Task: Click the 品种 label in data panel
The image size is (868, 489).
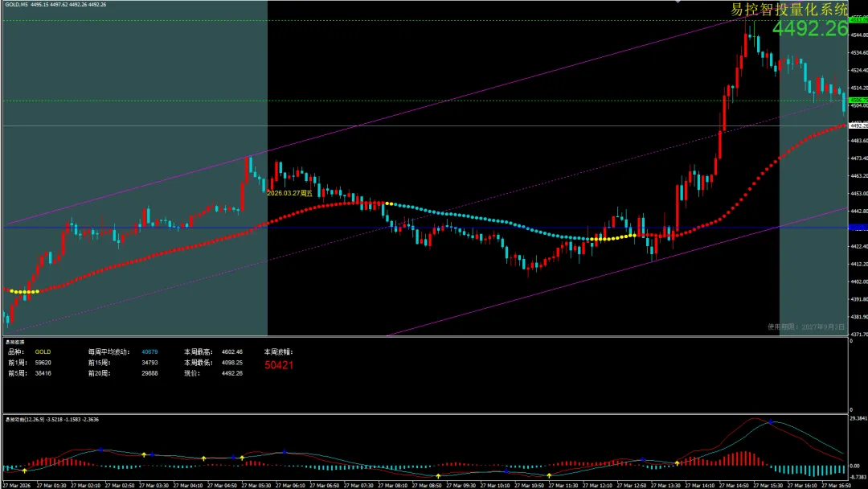Action: [x=16, y=351]
